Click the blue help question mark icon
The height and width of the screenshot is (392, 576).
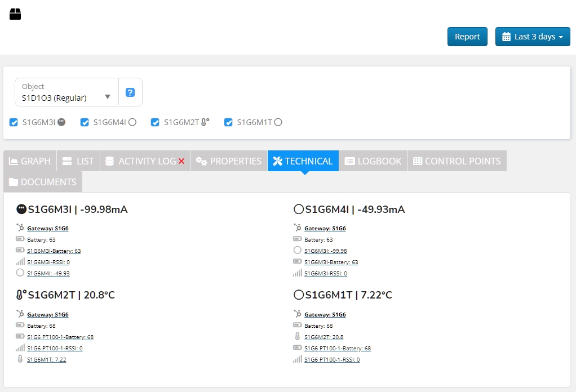click(130, 92)
